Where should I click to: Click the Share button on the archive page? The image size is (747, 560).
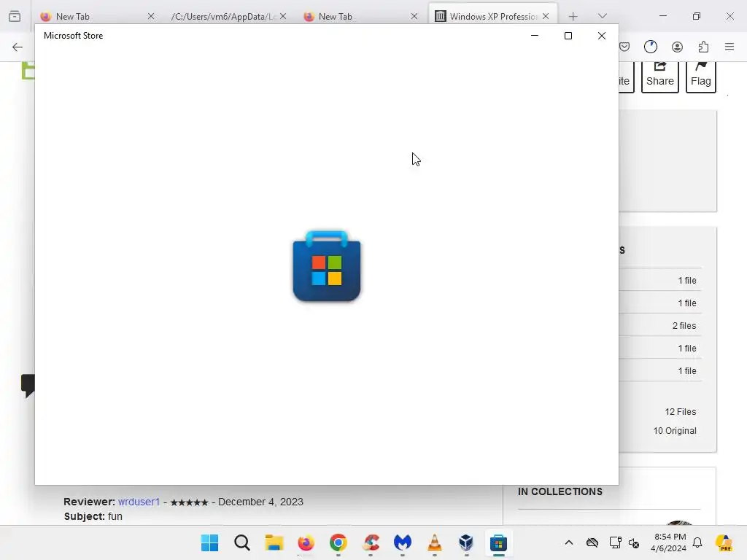(659, 77)
